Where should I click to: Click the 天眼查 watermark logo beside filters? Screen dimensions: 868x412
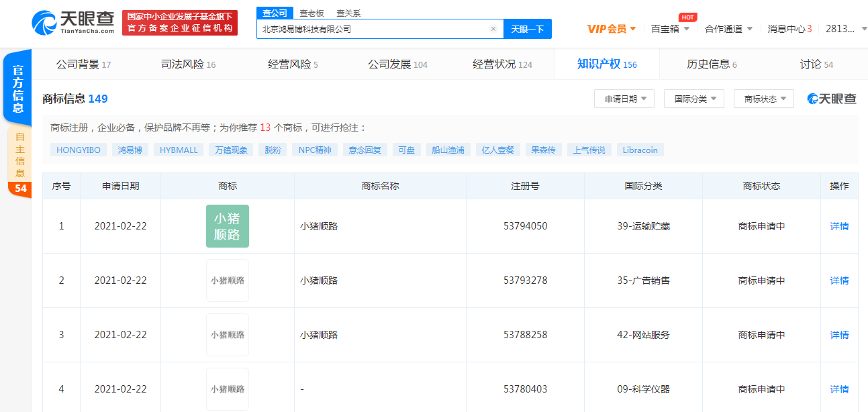tap(832, 99)
